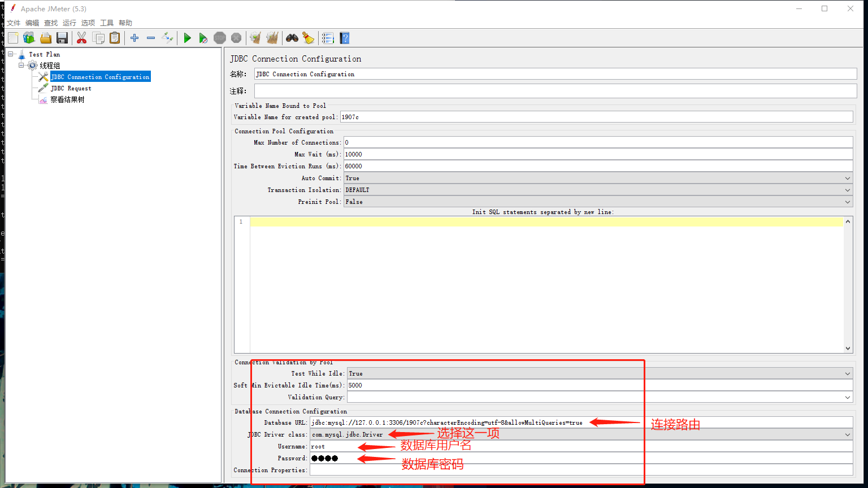Start the test with green play icon
Screen dimensions: 868x488
[187, 38]
